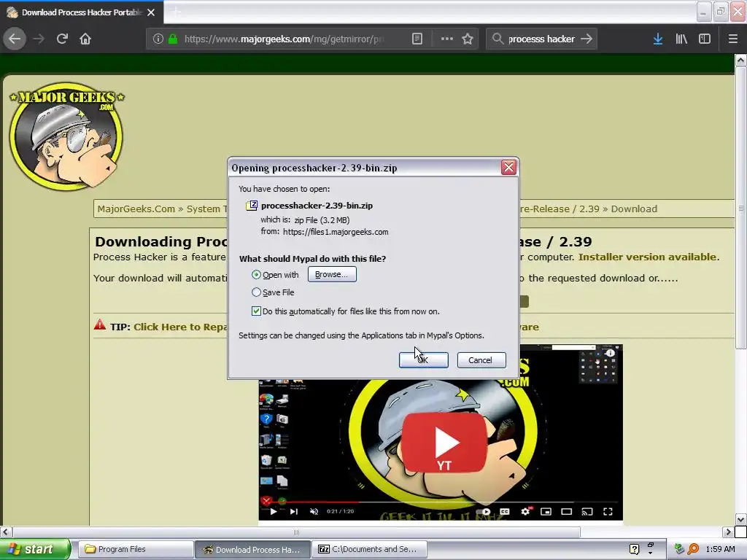Enable video miniplayer icon
Screen dimensions: 747x560
click(546, 511)
